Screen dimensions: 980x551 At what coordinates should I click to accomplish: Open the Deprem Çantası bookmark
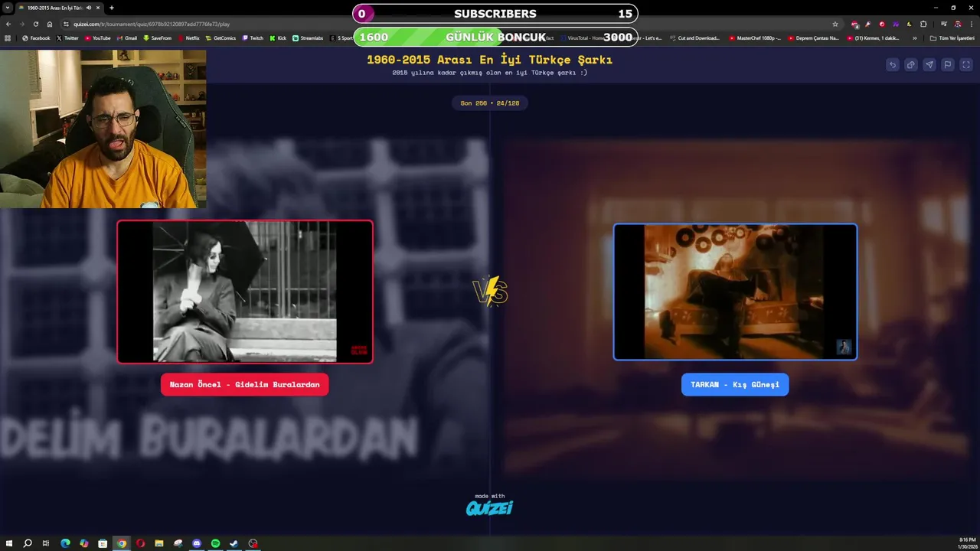(813, 37)
